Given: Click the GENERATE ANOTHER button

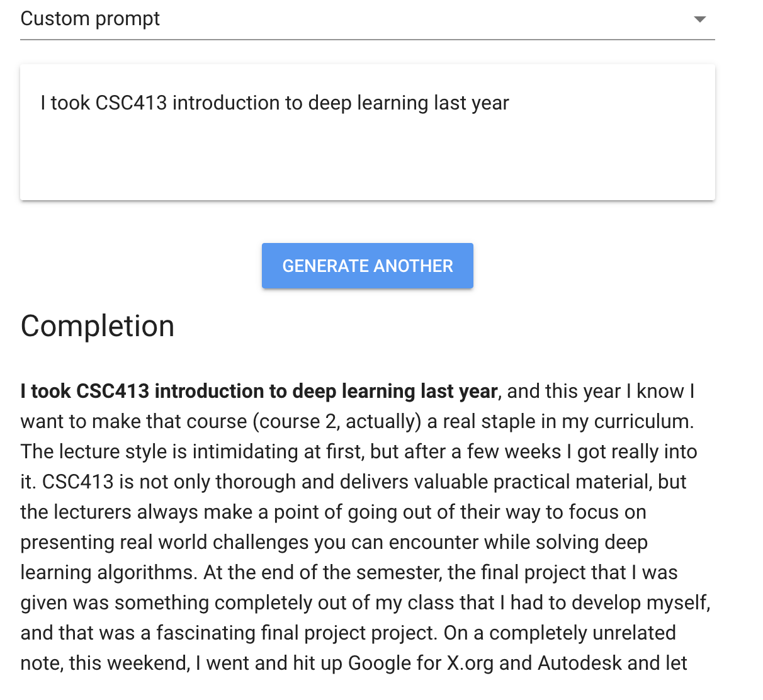Looking at the screenshot, I should click(368, 266).
